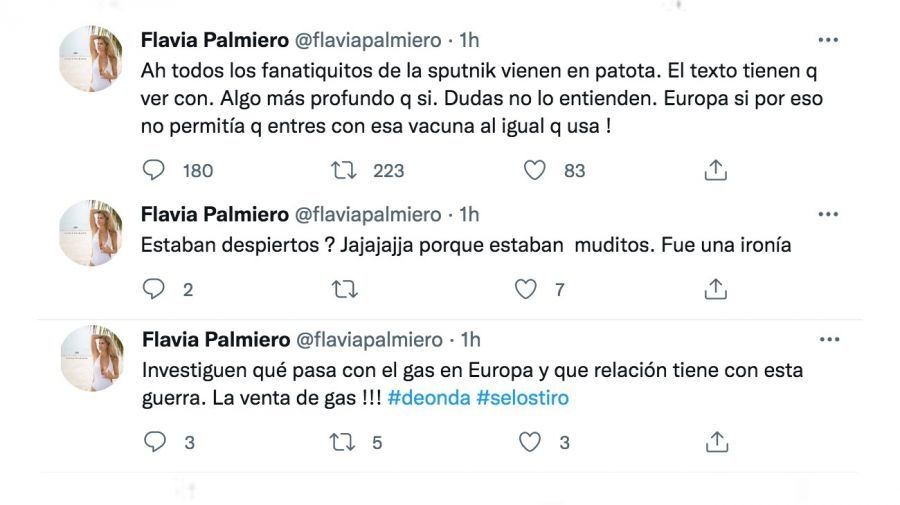This screenshot has height=505, width=900.
Task: Open Flavia Palmiero's profile name in first tweet
Action: (x=213, y=41)
